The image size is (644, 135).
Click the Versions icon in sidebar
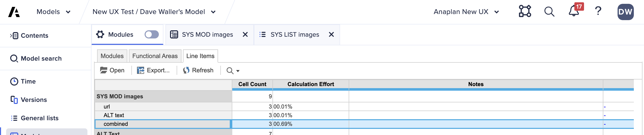[x=14, y=100]
